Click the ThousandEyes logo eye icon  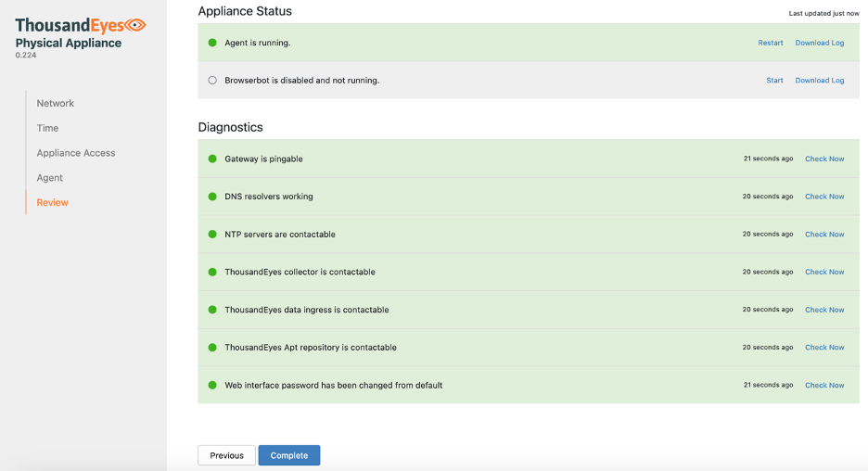135,25
